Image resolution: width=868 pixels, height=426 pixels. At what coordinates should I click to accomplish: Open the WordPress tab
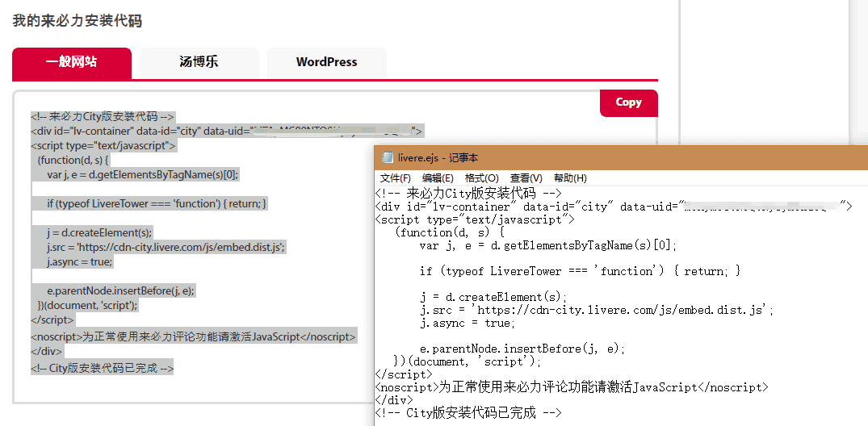tap(326, 63)
